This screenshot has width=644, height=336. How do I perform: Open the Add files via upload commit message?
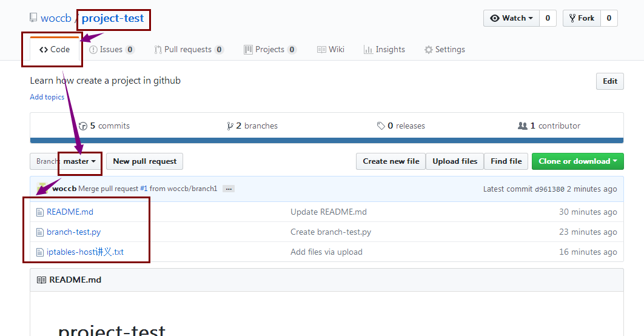[326, 252]
